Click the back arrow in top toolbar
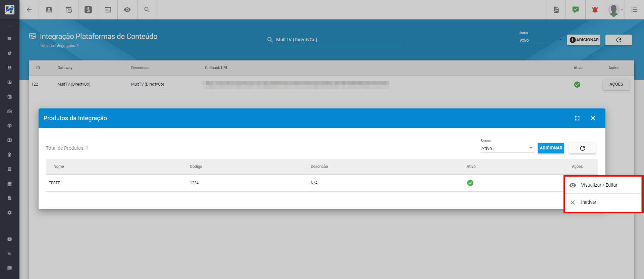This screenshot has height=279, width=644. (x=30, y=10)
